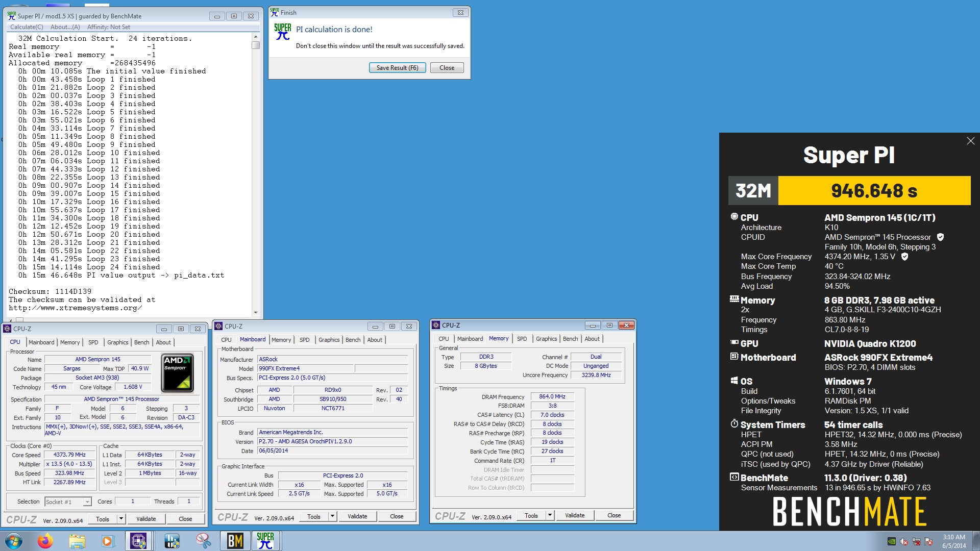Click Close button in middle CPU-Z window
This screenshot has width=980, height=551.
click(x=397, y=516)
